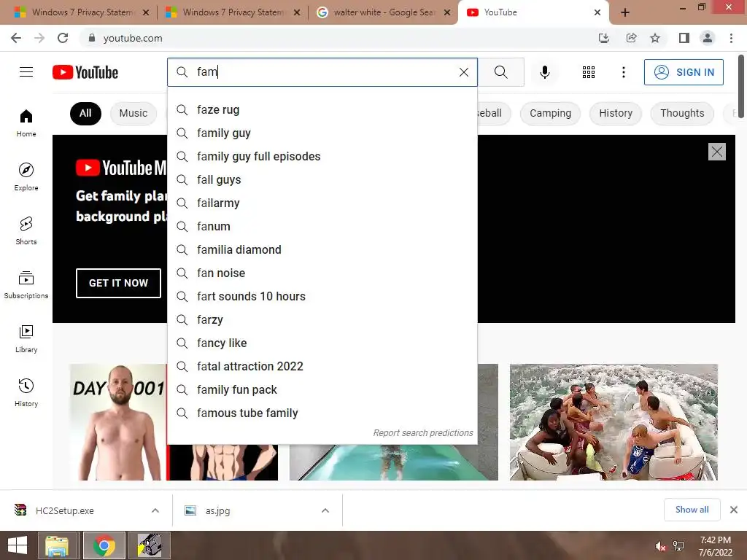Choose the 'failarmy' suggestion
Screen dimensions: 747x560
[x=322, y=203]
